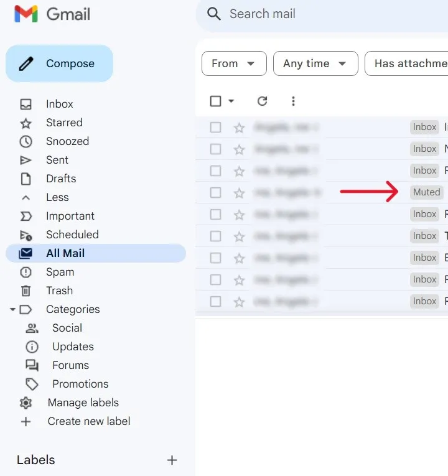
Task: Open the Any time filter dropdown
Action: (315, 63)
